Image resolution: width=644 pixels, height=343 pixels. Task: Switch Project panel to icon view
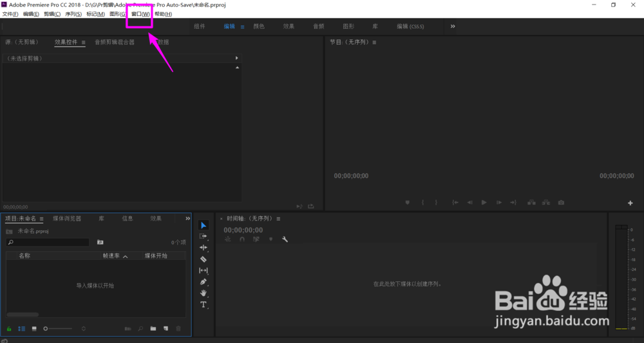point(34,329)
